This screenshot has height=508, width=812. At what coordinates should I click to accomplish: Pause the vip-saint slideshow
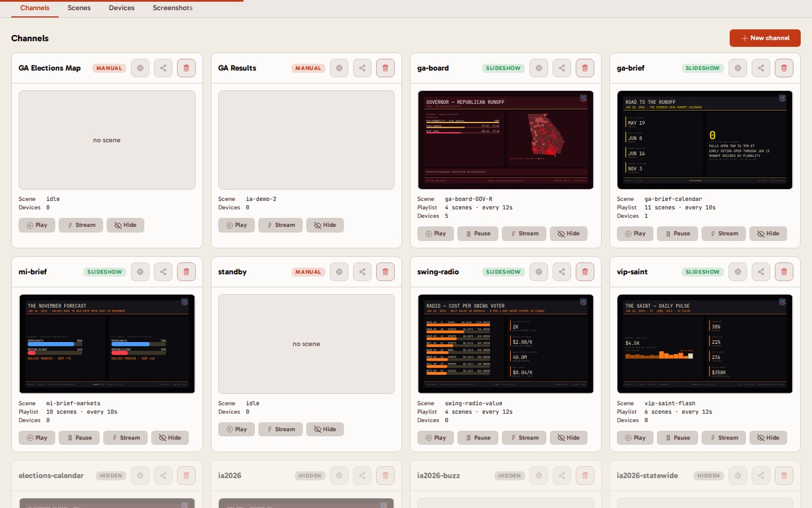coord(677,438)
